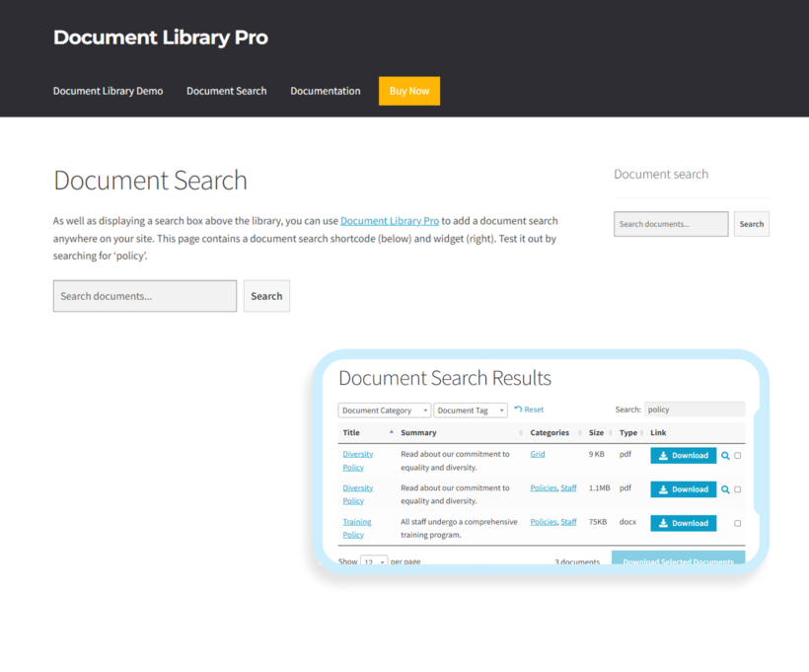Viewport: 809px width, 672px height.
Task: Select Documentation in the navigation menu
Action: (x=326, y=90)
